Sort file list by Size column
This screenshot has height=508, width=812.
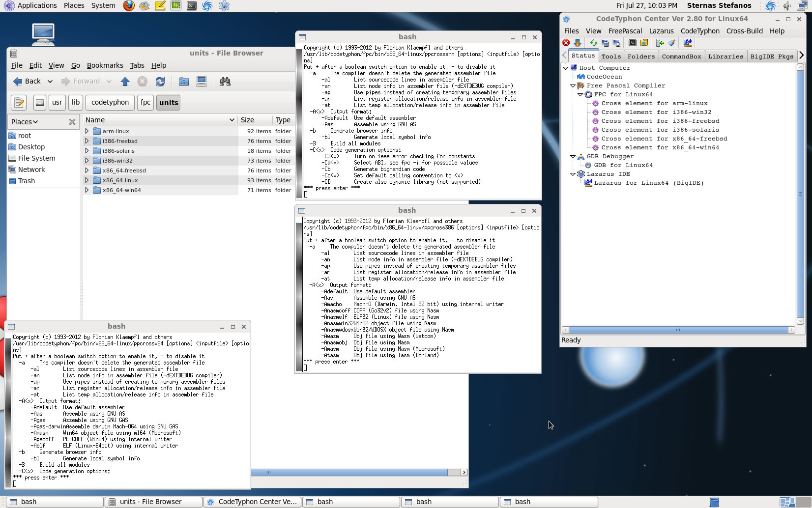click(254, 120)
